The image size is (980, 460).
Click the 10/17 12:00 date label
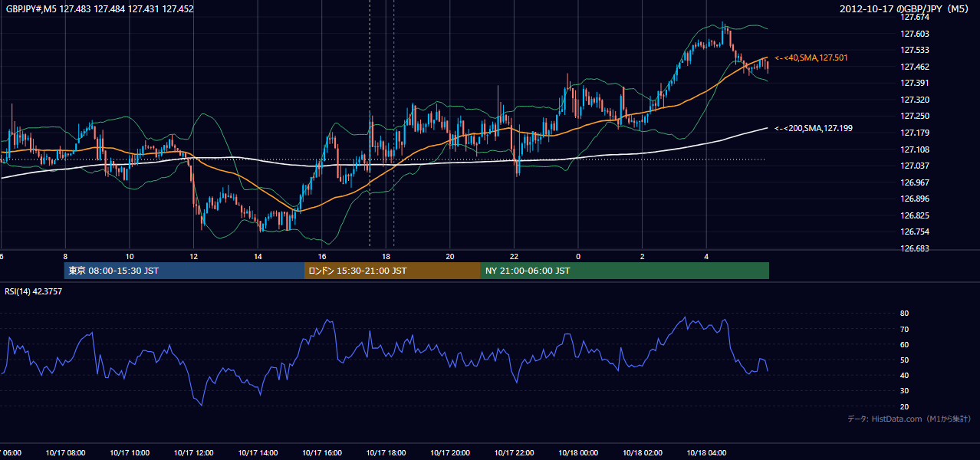pos(194,454)
